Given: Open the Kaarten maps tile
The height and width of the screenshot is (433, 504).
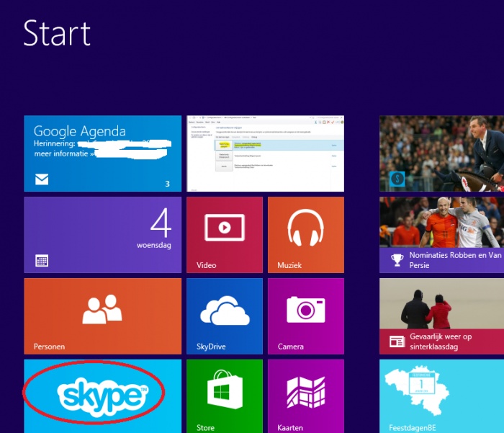Looking at the screenshot, I should [x=306, y=396].
